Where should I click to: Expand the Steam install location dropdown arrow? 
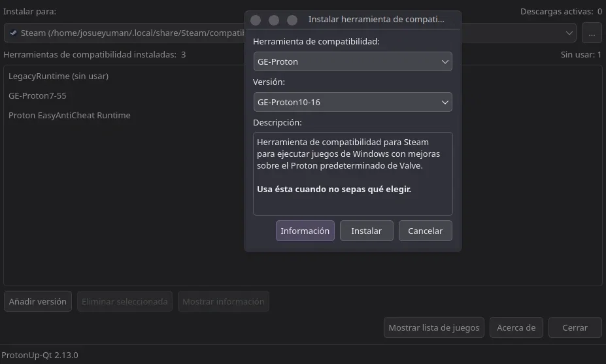[569, 33]
